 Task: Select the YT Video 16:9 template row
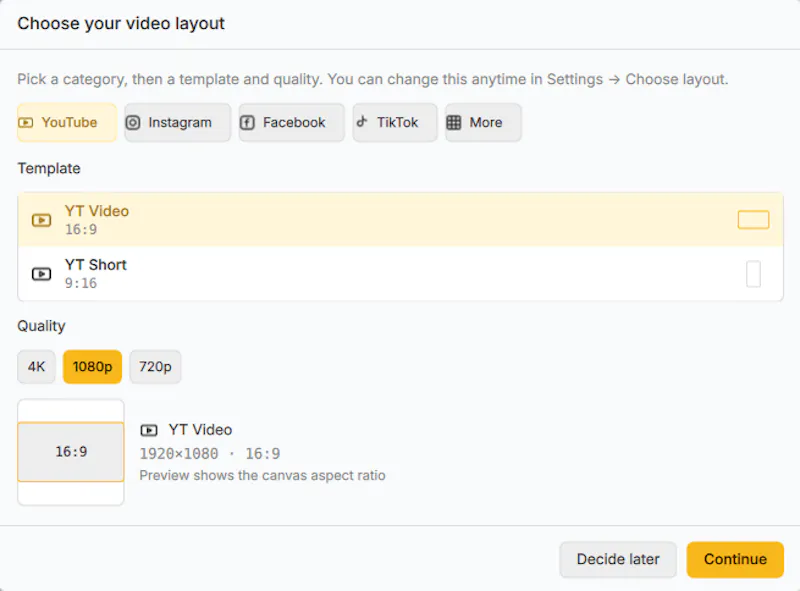tap(401, 220)
